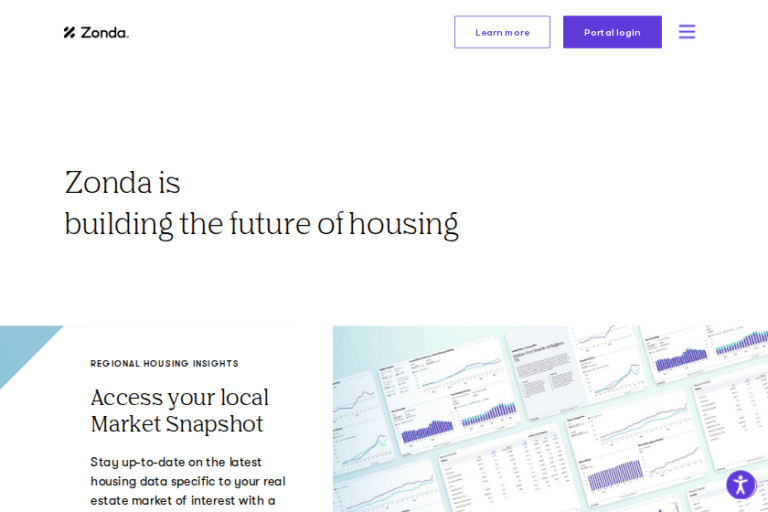Click the blue triangle corner graphic
Viewport: 768px width, 512px height.
tap(24, 352)
